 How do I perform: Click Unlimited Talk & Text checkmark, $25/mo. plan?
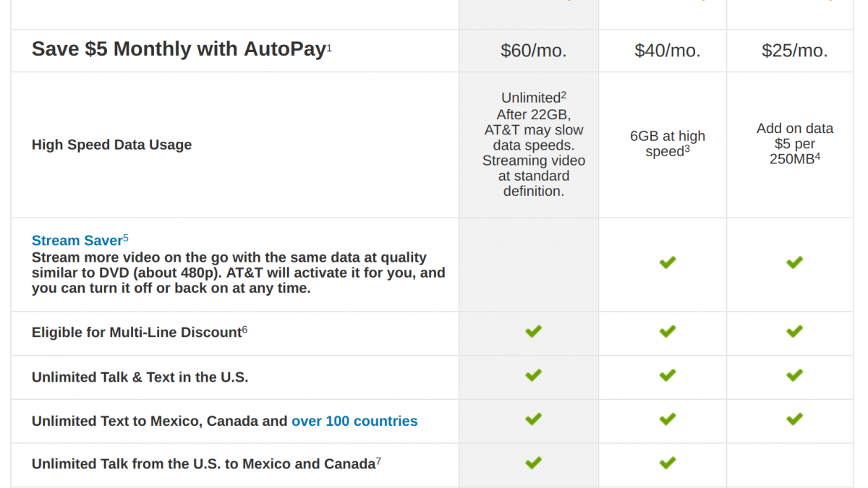tap(794, 376)
